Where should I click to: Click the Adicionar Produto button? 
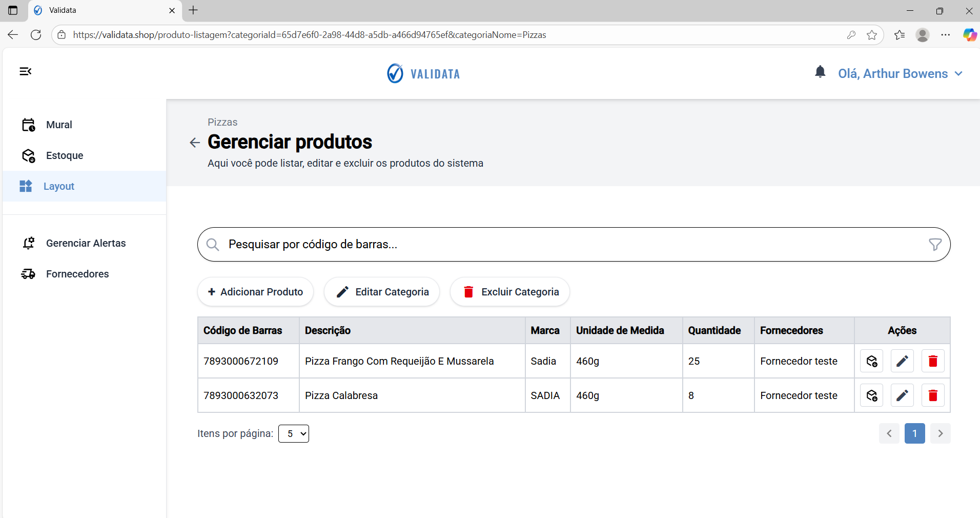(255, 292)
